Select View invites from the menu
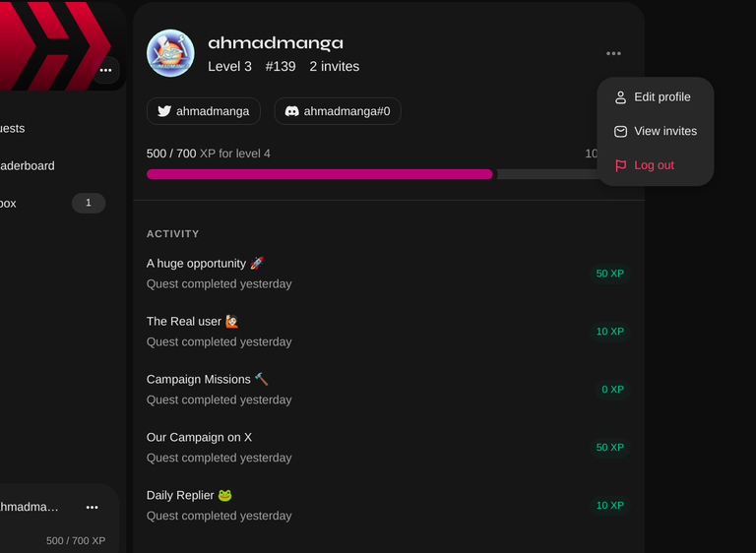 [656, 131]
